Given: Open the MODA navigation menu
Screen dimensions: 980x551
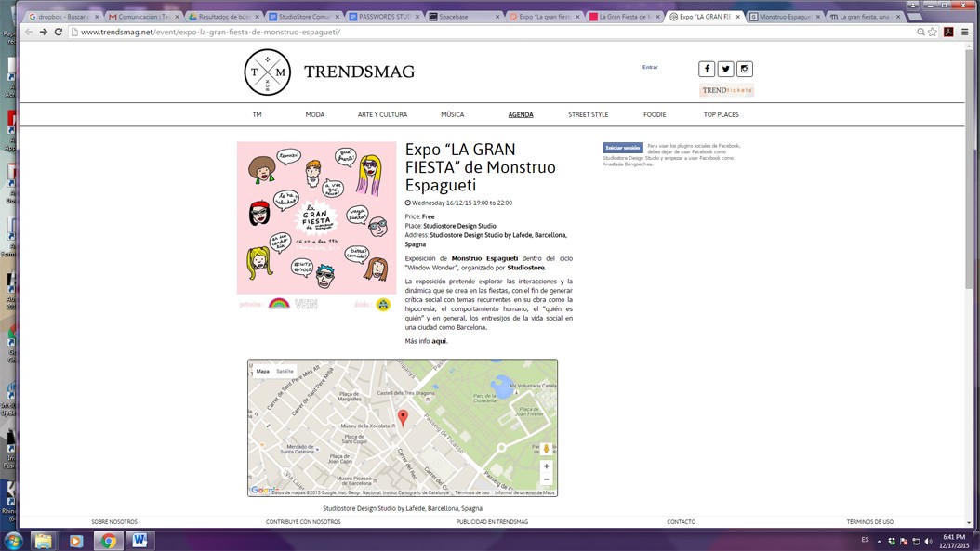Looking at the screenshot, I should pos(315,114).
